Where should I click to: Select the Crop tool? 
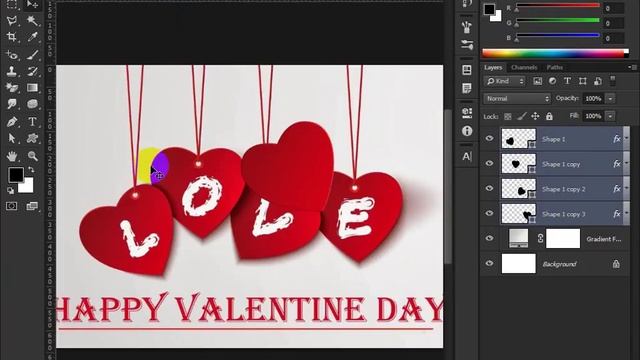(12, 37)
